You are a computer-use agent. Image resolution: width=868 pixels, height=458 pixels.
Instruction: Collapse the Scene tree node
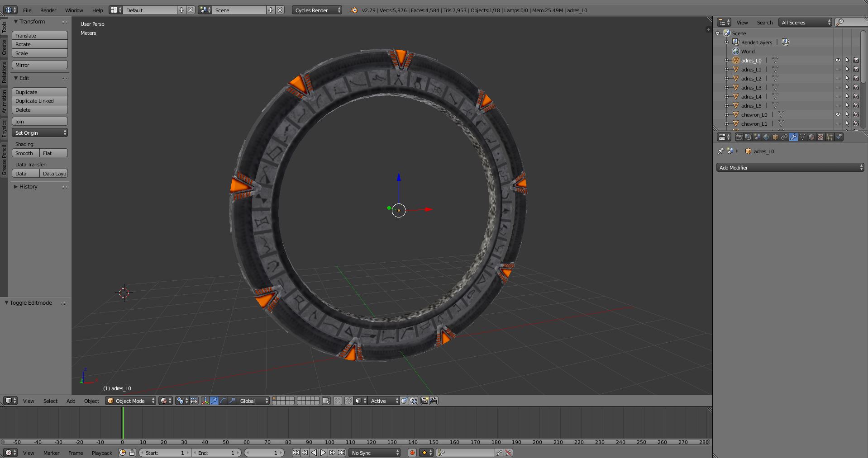click(x=718, y=33)
